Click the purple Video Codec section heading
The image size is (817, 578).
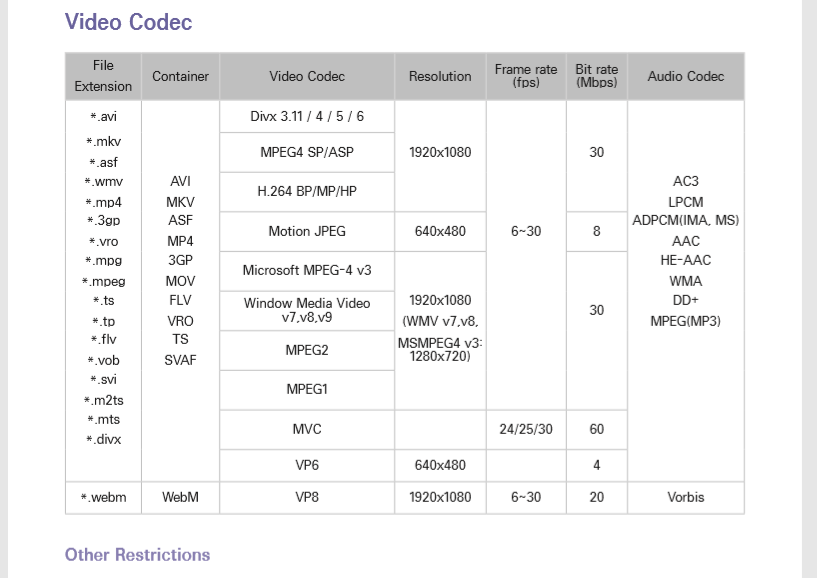(x=128, y=22)
